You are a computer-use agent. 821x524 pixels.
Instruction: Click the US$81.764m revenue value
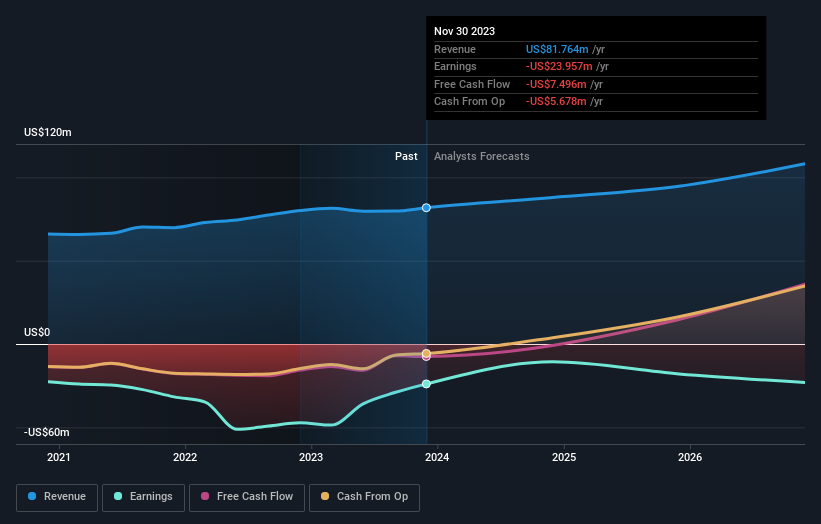tap(557, 49)
